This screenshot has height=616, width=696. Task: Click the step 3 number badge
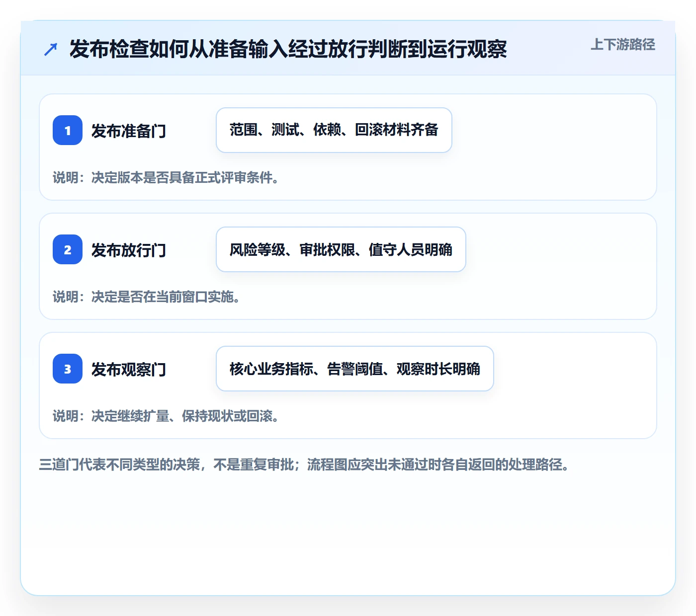(68, 369)
